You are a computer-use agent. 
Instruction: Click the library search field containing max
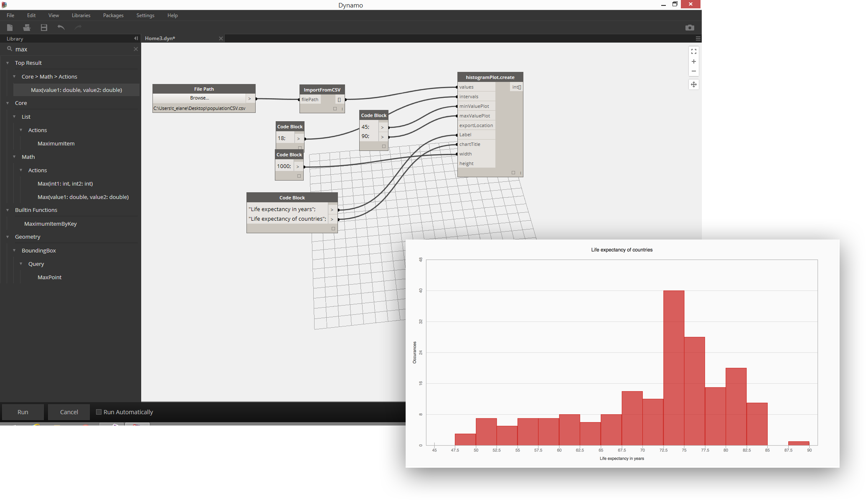pyautogui.click(x=71, y=49)
